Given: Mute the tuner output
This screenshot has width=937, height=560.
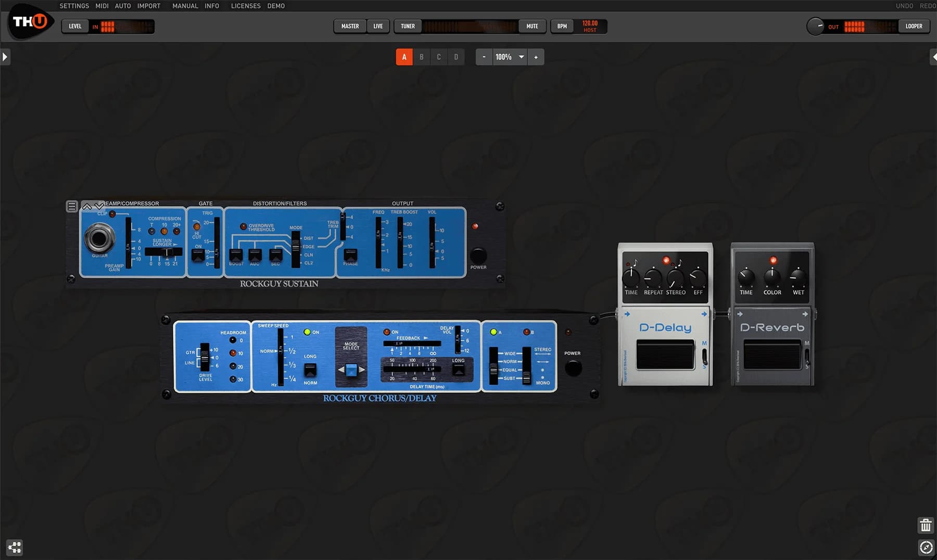Looking at the screenshot, I should [x=531, y=26].
